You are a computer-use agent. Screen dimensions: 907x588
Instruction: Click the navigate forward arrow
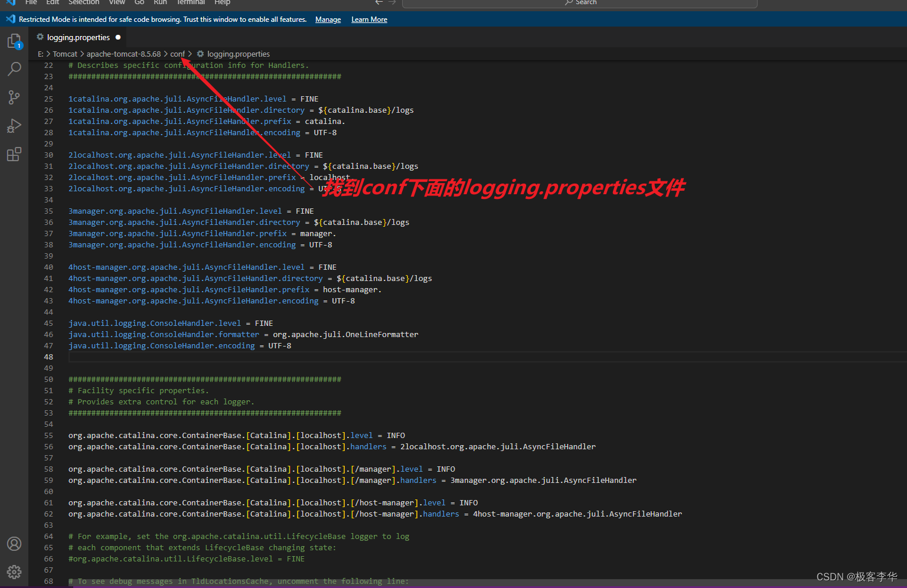click(x=391, y=2)
